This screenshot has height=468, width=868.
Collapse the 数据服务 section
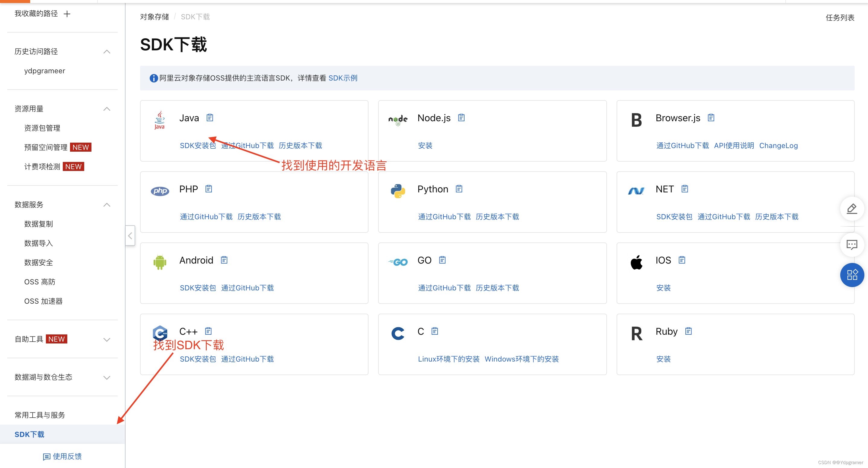(x=107, y=205)
